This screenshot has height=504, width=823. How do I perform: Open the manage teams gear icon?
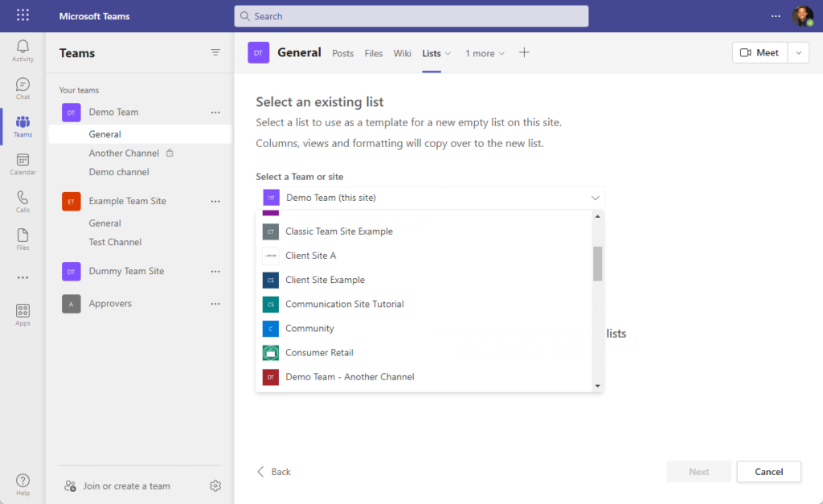click(x=215, y=486)
